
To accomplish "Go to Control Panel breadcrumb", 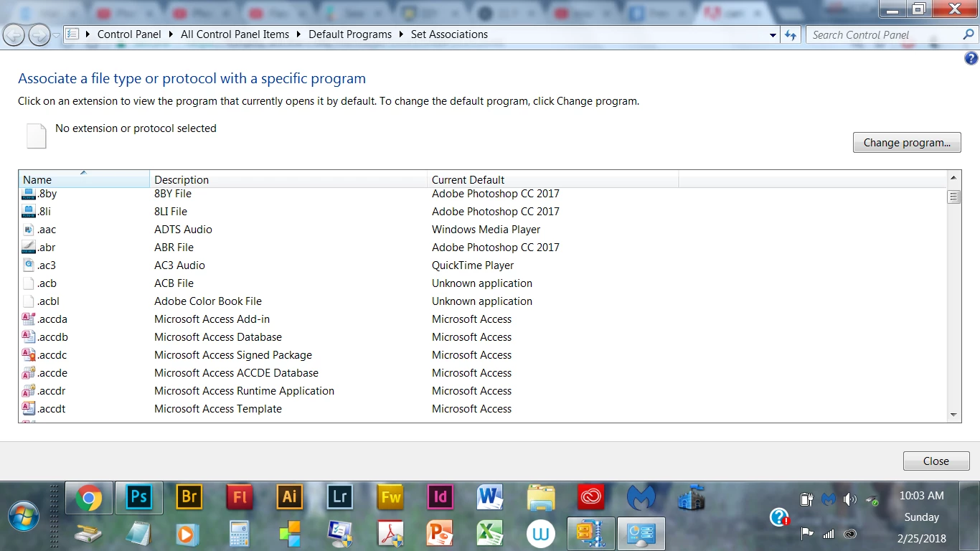I will [129, 34].
